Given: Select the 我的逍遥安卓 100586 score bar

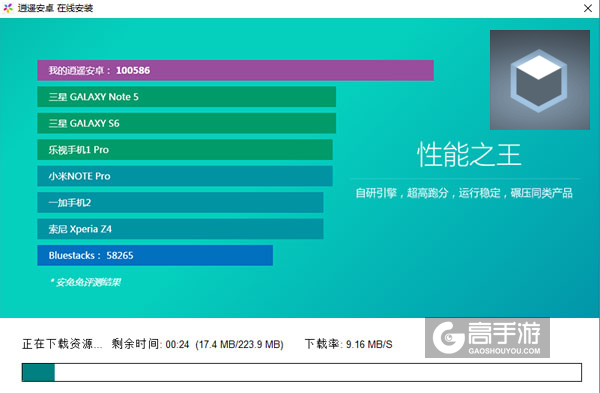Looking at the screenshot, I should pyautogui.click(x=235, y=70).
